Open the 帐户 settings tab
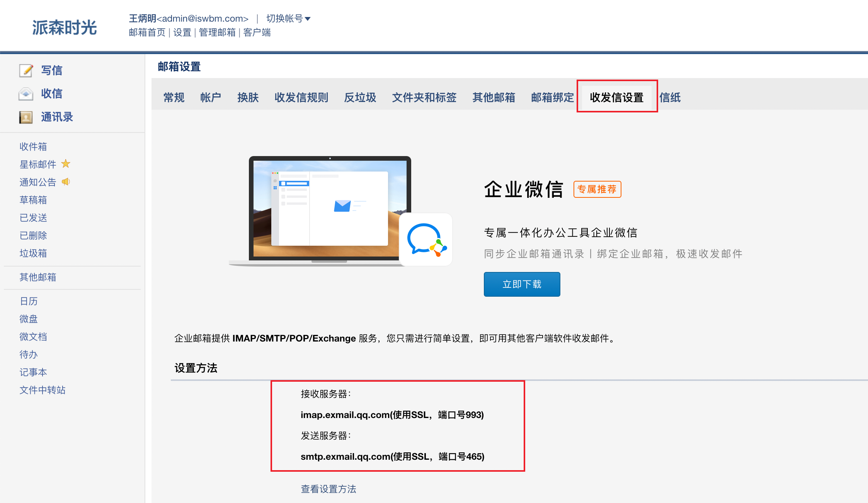 211,97
